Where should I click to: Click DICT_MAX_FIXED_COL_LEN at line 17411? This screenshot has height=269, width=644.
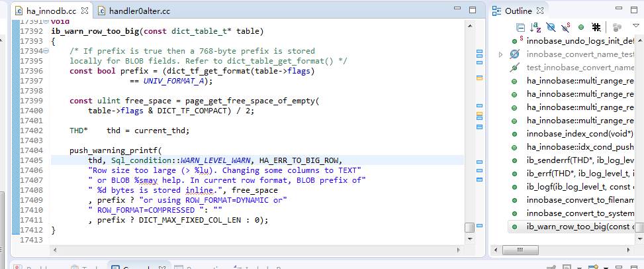tap(190, 220)
